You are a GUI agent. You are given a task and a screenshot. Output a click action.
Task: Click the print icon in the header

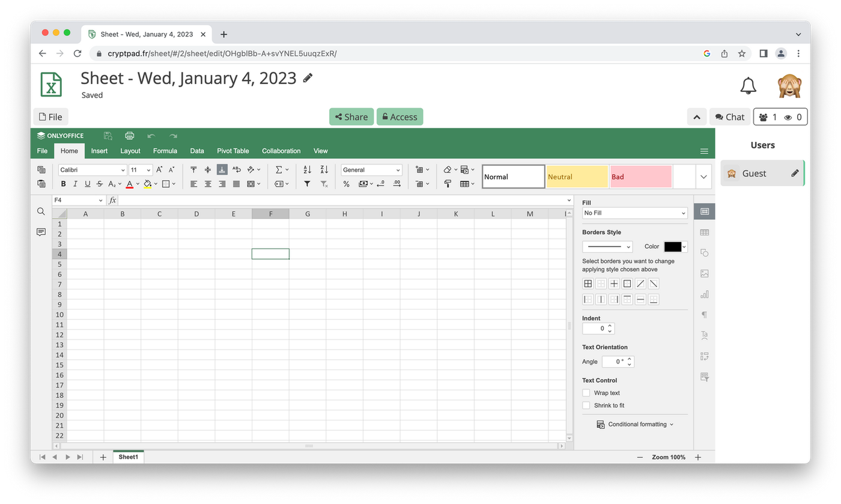point(129,136)
